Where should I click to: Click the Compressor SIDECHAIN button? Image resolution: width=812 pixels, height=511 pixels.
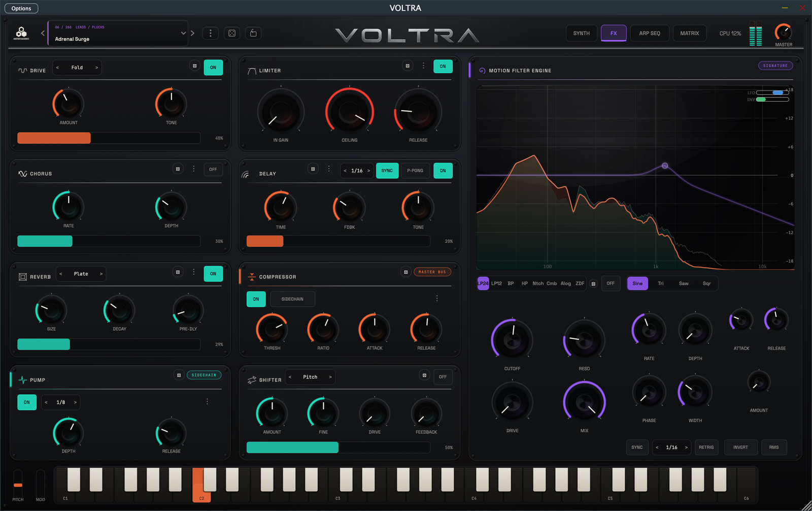(x=292, y=299)
